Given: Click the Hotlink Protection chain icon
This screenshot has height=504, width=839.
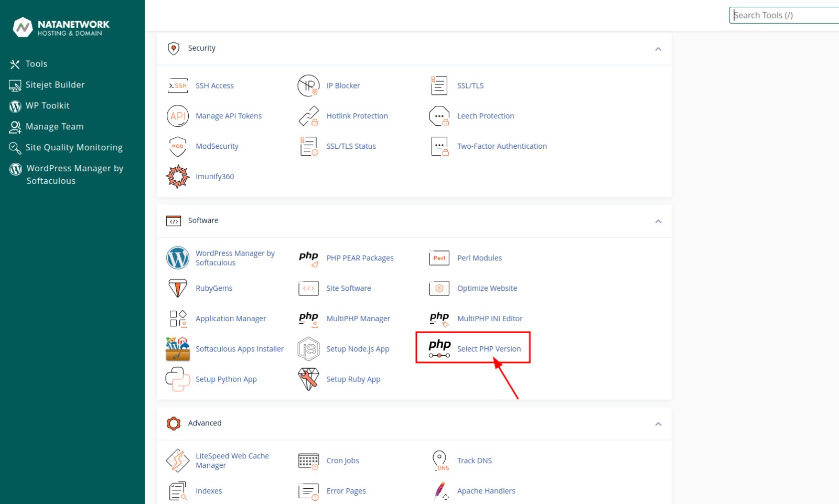Looking at the screenshot, I should [308, 116].
